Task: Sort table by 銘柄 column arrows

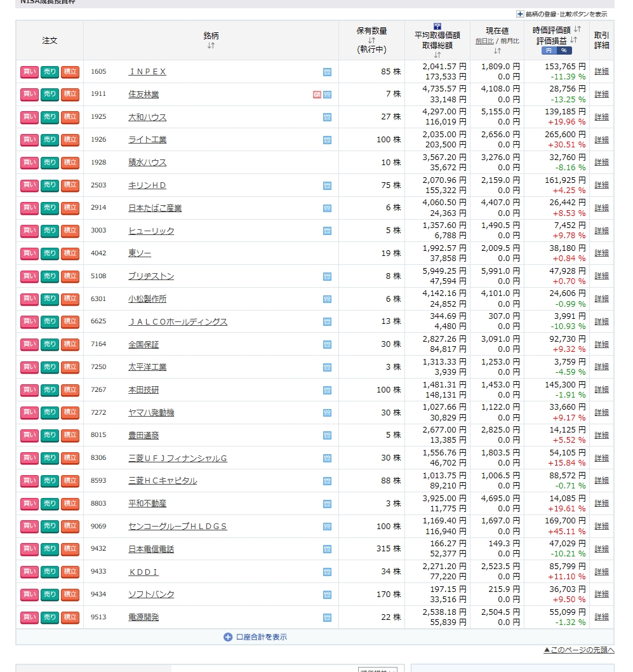Action: coord(211,46)
